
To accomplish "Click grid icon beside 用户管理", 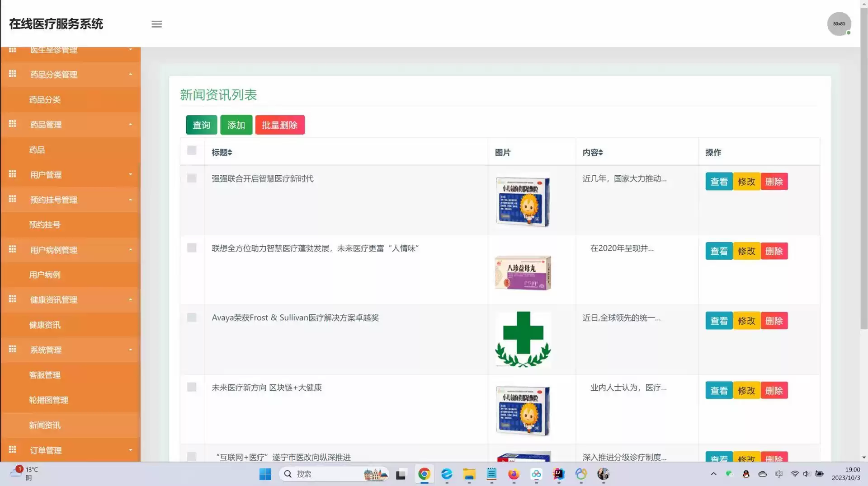I will [13, 174].
